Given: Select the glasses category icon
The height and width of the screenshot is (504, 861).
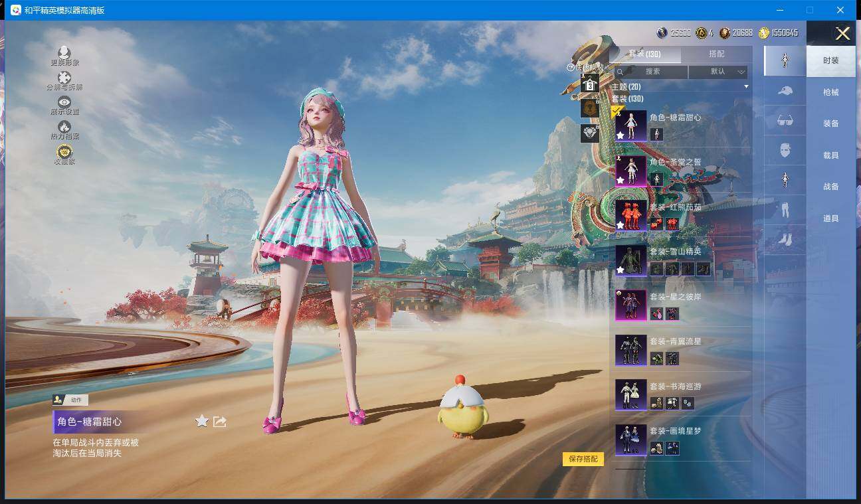Looking at the screenshot, I should click(x=785, y=120).
